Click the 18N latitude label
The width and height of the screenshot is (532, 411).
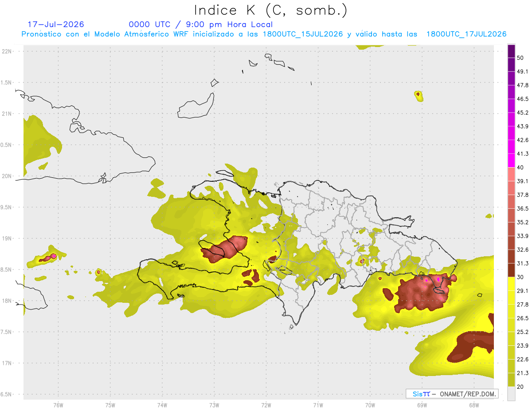click(x=8, y=301)
